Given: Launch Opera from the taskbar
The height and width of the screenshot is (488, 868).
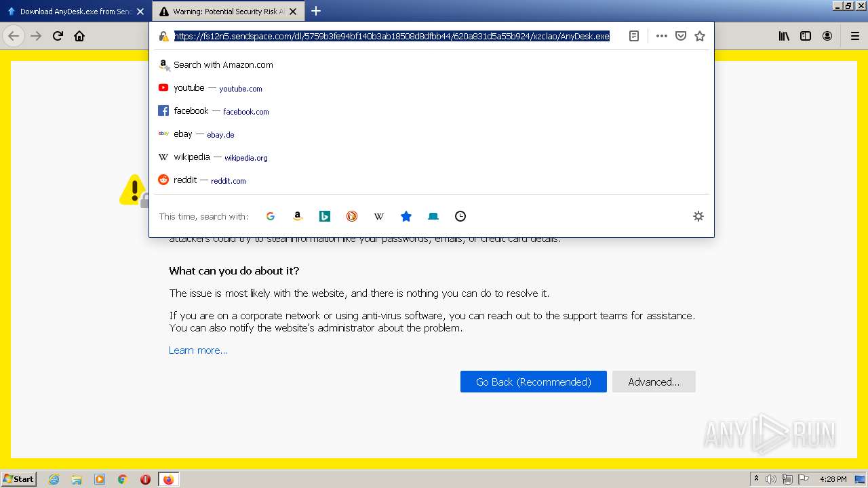Looking at the screenshot, I should [x=145, y=479].
